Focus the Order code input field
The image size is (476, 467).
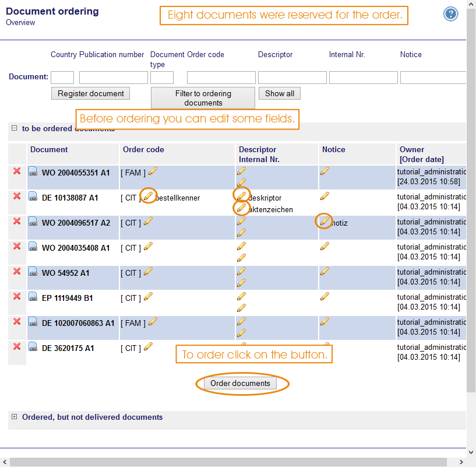[221, 78]
